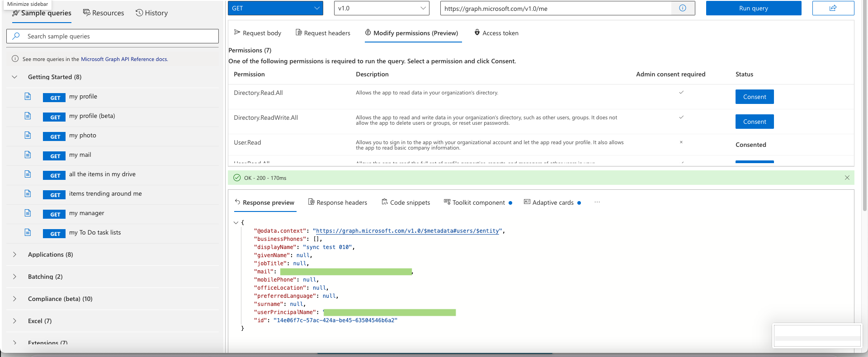Screen dimensions: 868x357
Task: Click the magnifier icon in the search box
Action: click(16, 36)
